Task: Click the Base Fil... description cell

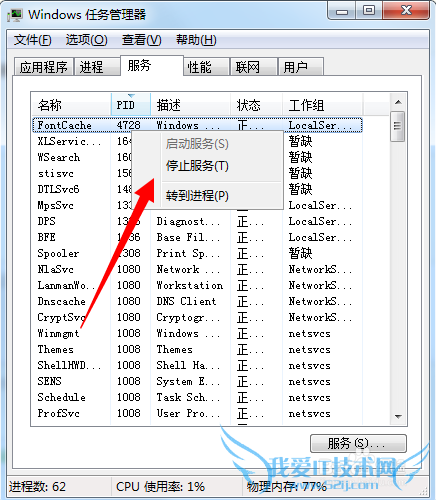Action: (188, 237)
